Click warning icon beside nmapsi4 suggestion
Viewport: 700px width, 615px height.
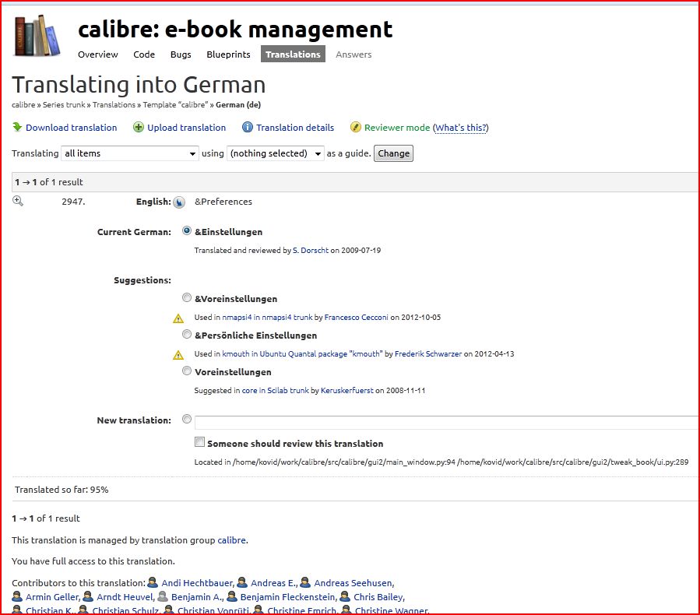click(178, 318)
